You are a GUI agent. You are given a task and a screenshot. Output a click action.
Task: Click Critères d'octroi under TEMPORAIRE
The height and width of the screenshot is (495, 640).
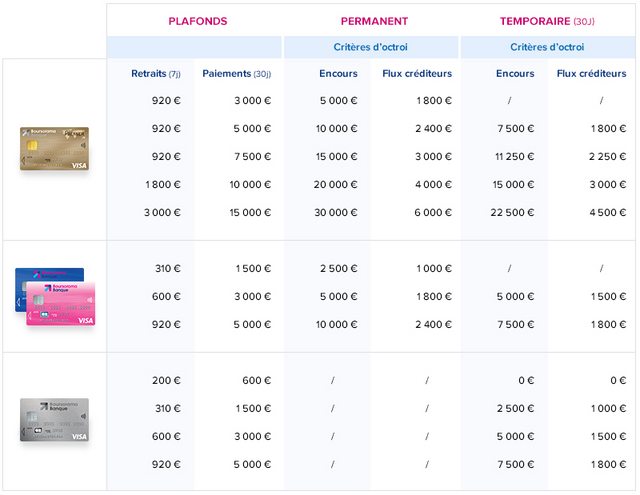point(546,47)
